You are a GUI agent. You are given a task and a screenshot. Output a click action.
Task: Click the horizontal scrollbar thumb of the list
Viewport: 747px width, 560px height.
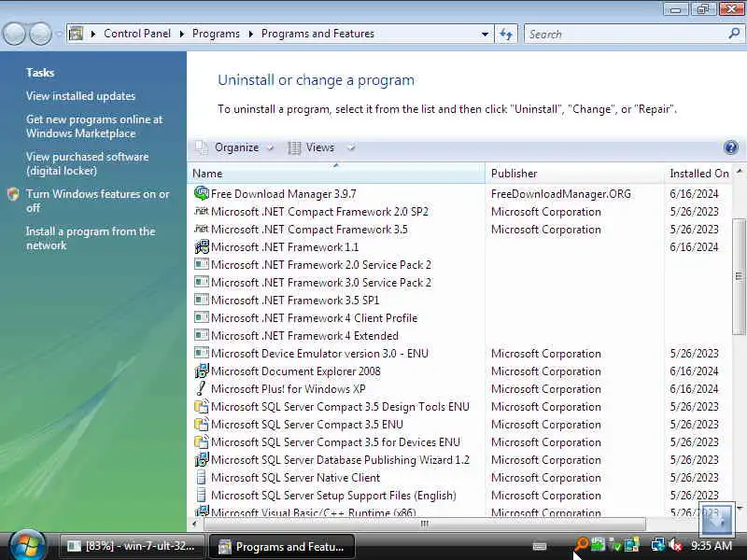pyautogui.click(x=425, y=524)
